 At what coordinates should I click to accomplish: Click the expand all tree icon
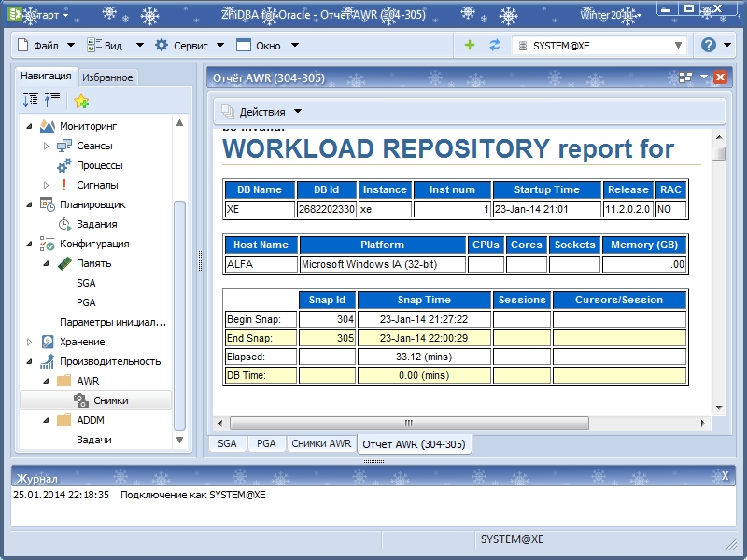[x=31, y=100]
